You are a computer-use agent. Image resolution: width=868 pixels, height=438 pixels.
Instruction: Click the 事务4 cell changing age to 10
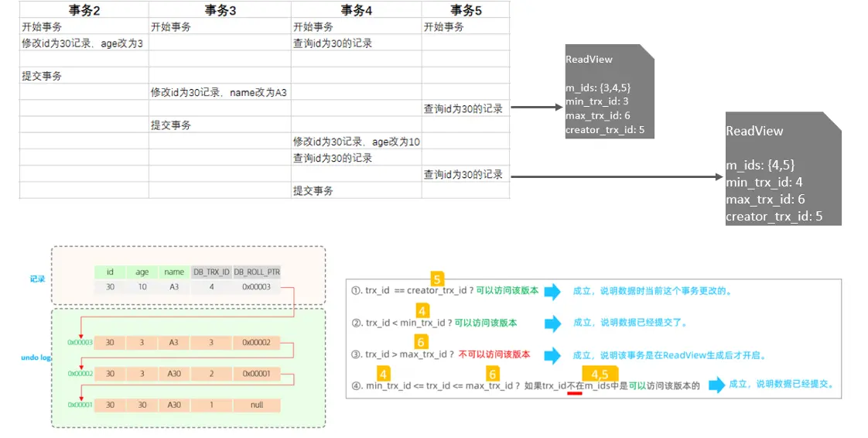[356, 142]
